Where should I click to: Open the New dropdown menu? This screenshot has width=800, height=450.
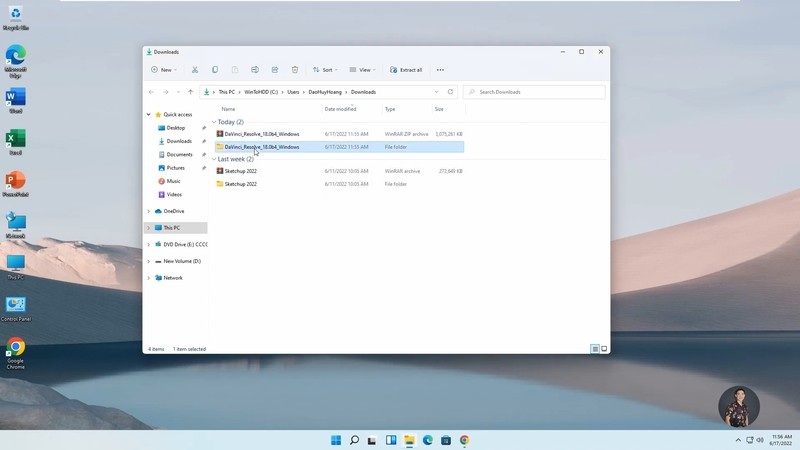pyautogui.click(x=164, y=70)
